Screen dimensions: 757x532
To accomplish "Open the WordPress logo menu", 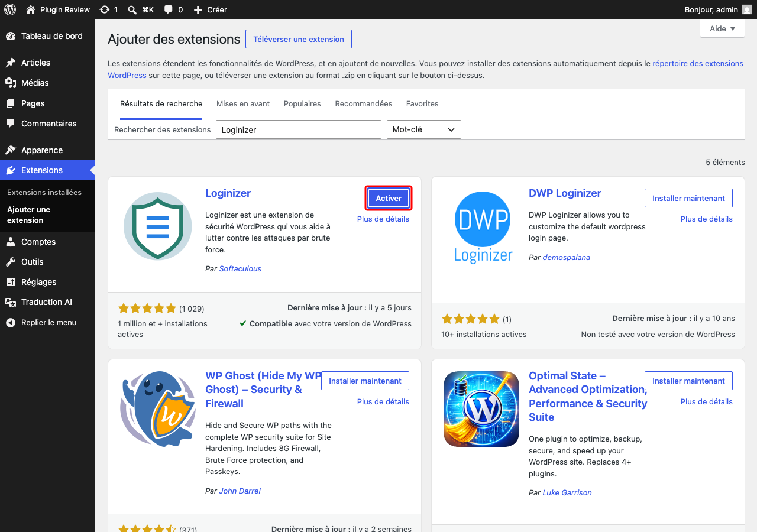I will pyautogui.click(x=10, y=9).
